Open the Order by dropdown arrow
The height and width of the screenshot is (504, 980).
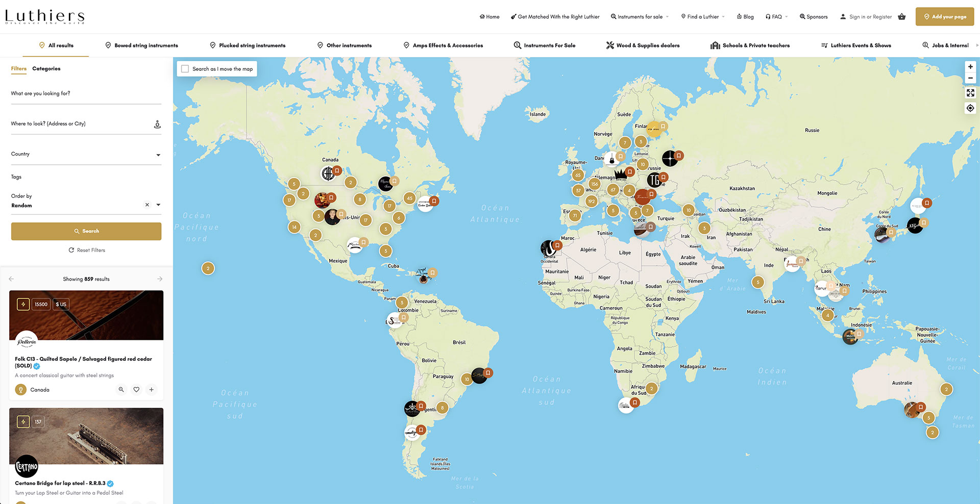[158, 205]
